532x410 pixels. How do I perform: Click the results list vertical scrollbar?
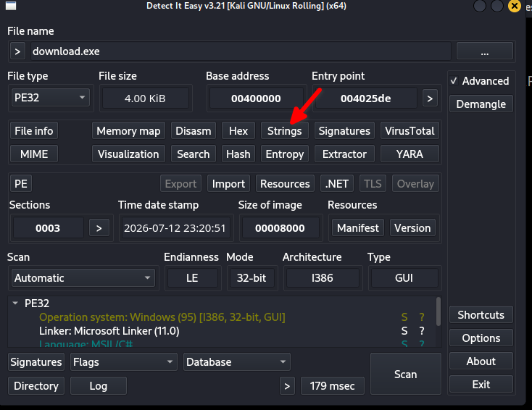coord(439,311)
